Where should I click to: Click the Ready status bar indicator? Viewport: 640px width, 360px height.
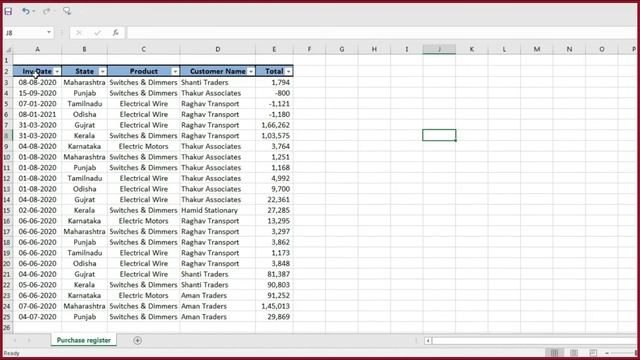[11, 353]
